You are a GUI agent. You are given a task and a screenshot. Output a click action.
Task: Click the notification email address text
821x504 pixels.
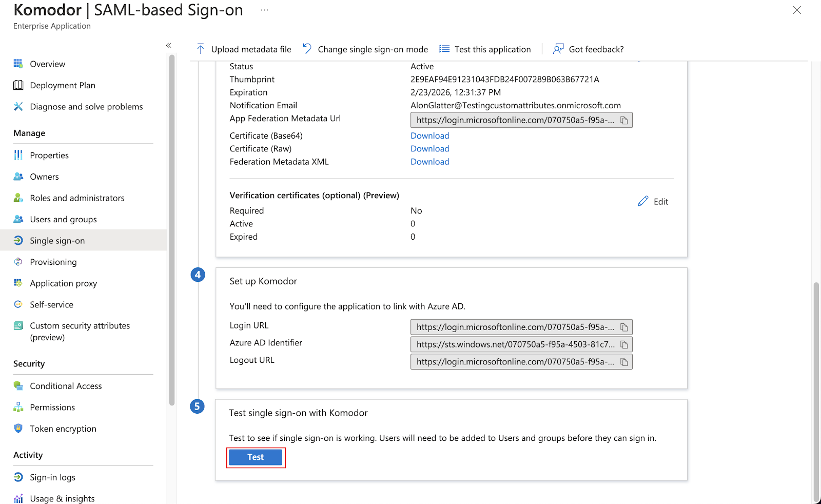(x=516, y=105)
